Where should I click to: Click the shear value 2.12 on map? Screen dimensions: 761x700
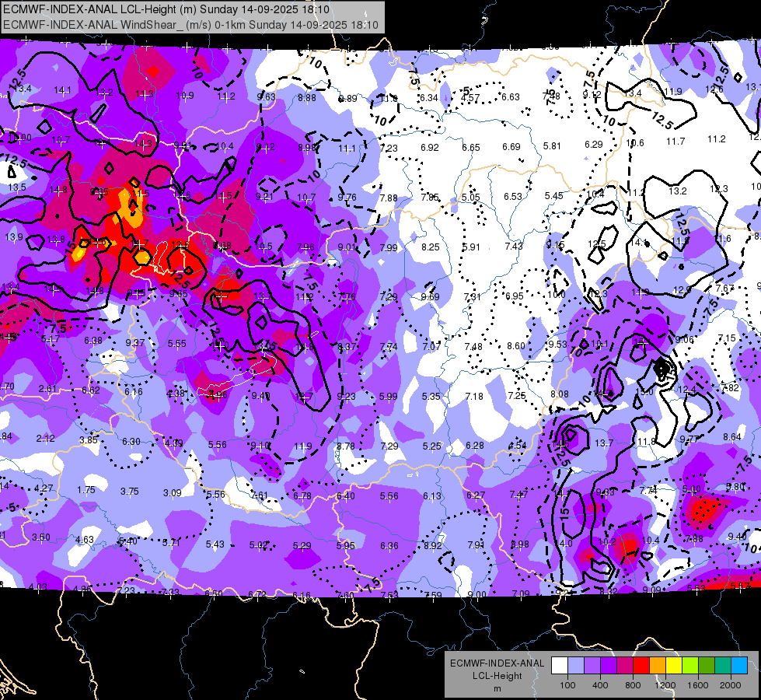tap(45, 438)
